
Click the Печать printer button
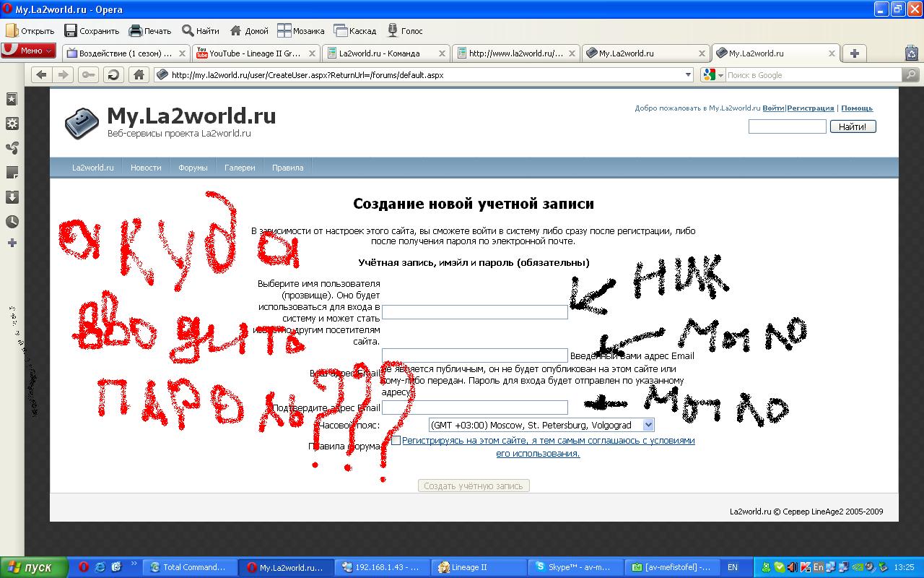coord(150,30)
